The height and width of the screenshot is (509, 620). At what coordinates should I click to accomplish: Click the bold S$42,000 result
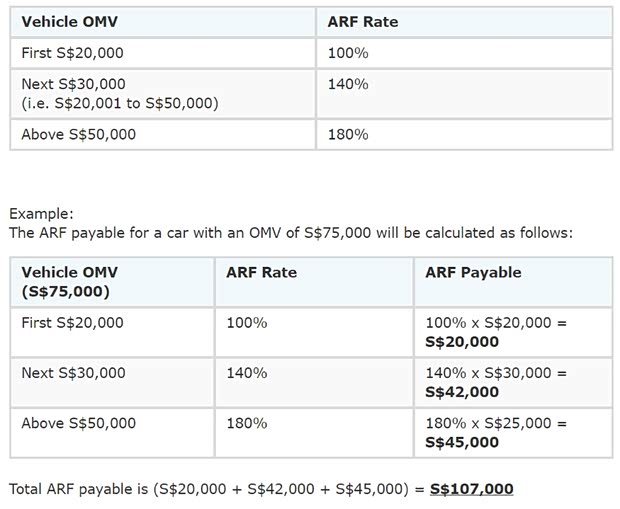tap(462, 392)
